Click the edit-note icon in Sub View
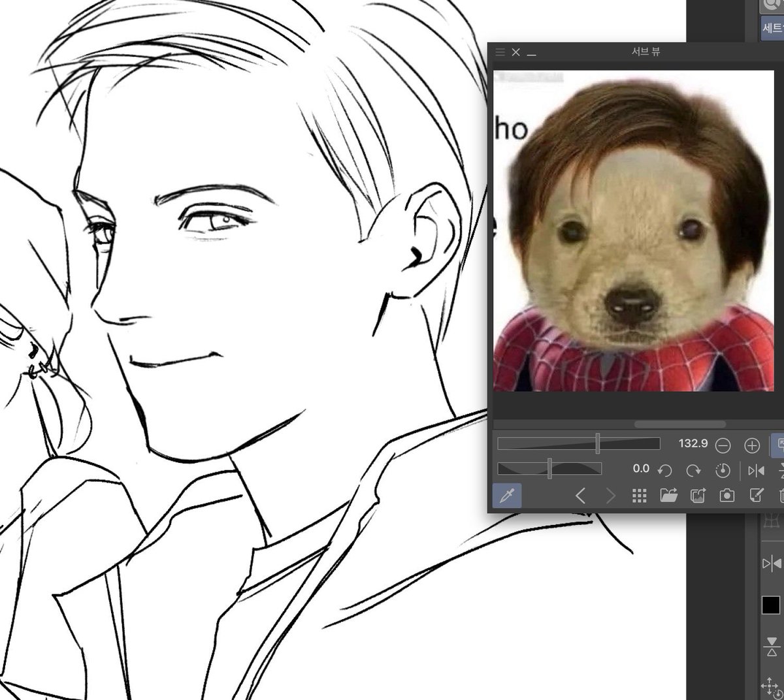Viewport: 784px width, 700px height. (756, 495)
